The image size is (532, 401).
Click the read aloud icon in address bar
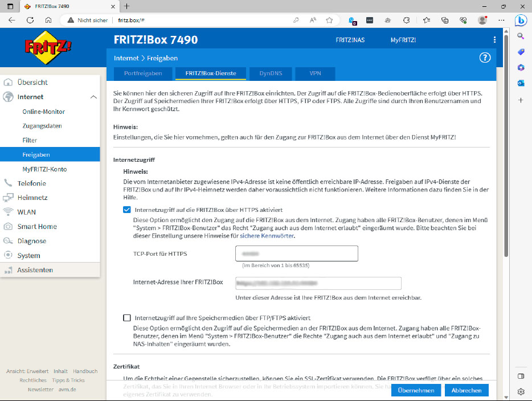point(313,21)
